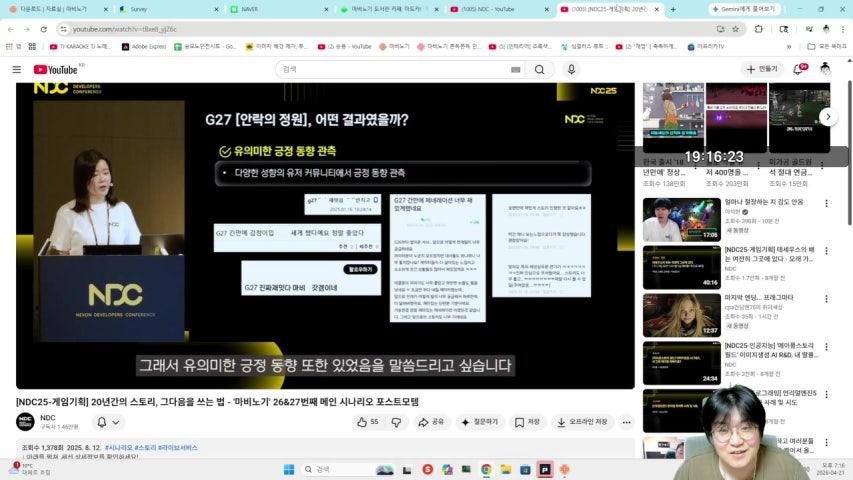Click the YouTube search magnifier button

click(x=539, y=69)
